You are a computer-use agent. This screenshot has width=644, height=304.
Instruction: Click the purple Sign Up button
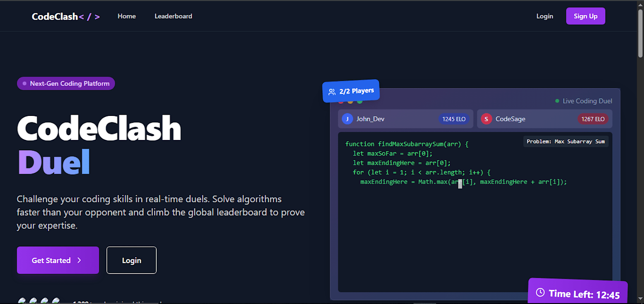(586, 16)
